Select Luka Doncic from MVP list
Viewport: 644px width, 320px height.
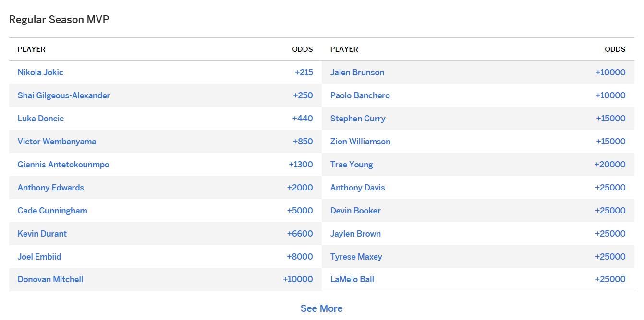pyautogui.click(x=41, y=119)
